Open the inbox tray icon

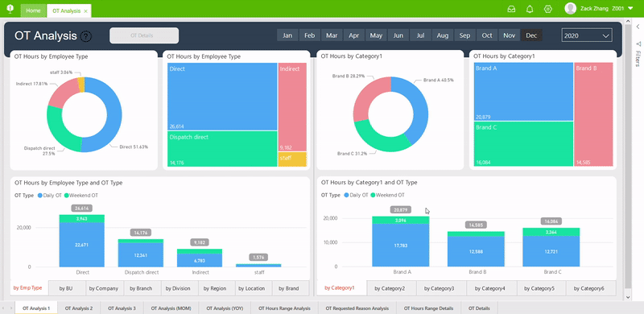pyautogui.click(x=511, y=9)
